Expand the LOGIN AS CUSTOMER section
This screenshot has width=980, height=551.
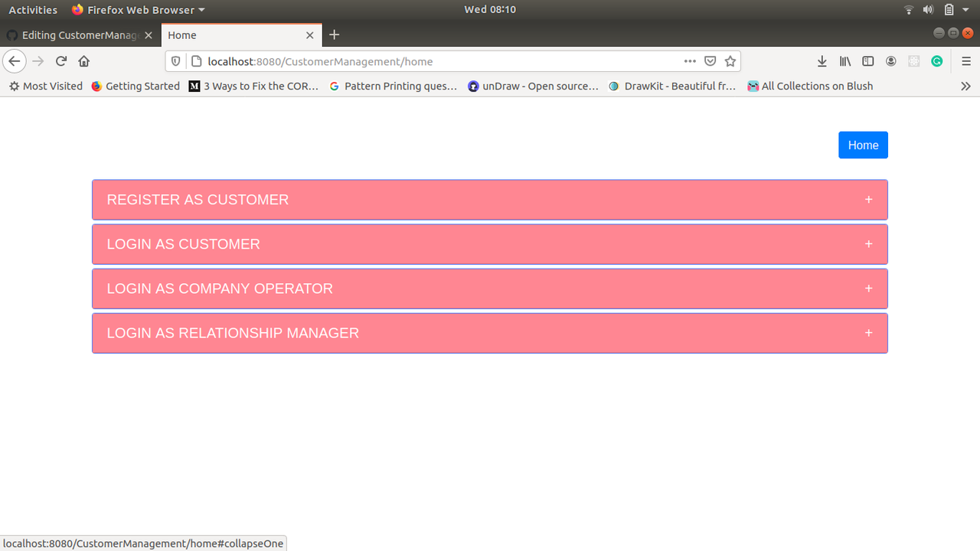click(490, 243)
